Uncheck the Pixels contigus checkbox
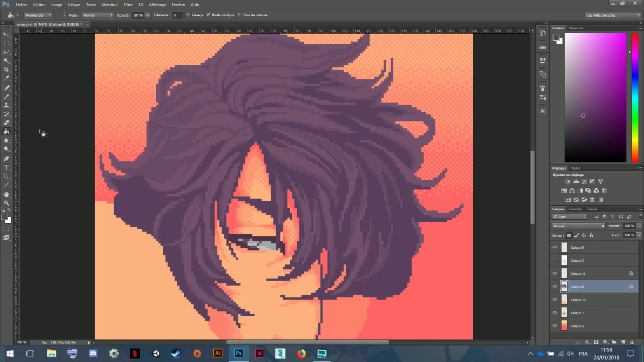Screen dimensions: 644x362 (208, 15)
